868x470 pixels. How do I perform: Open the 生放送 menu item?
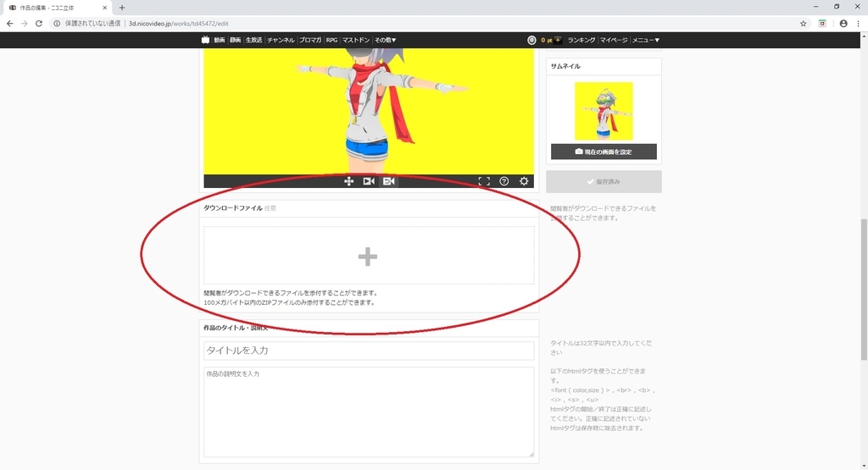(x=253, y=40)
